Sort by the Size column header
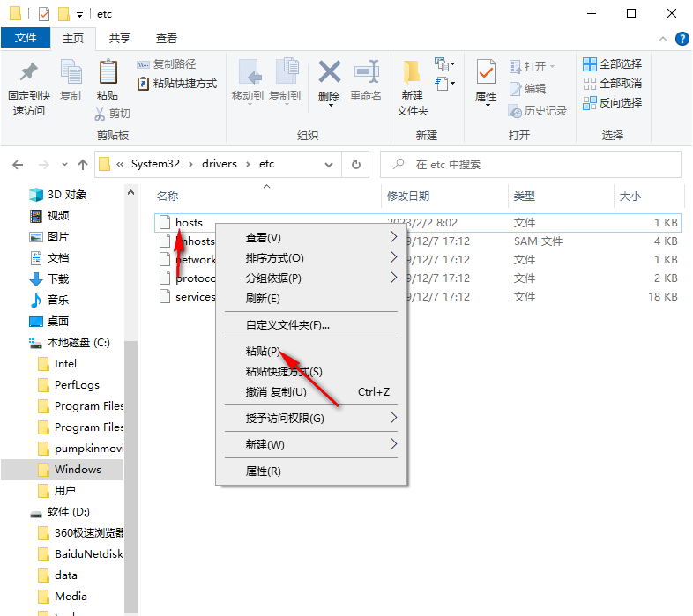The height and width of the screenshot is (616, 693). (630, 197)
